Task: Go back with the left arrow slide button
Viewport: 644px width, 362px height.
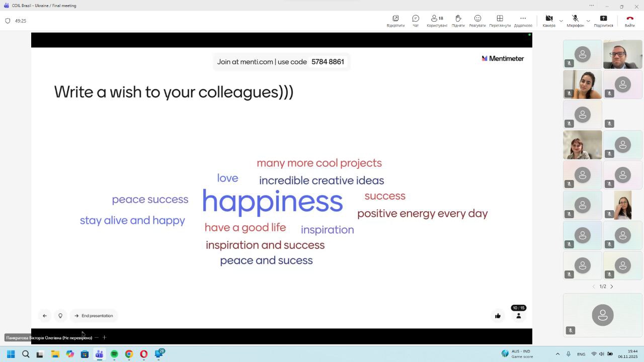Action: [45, 316]
